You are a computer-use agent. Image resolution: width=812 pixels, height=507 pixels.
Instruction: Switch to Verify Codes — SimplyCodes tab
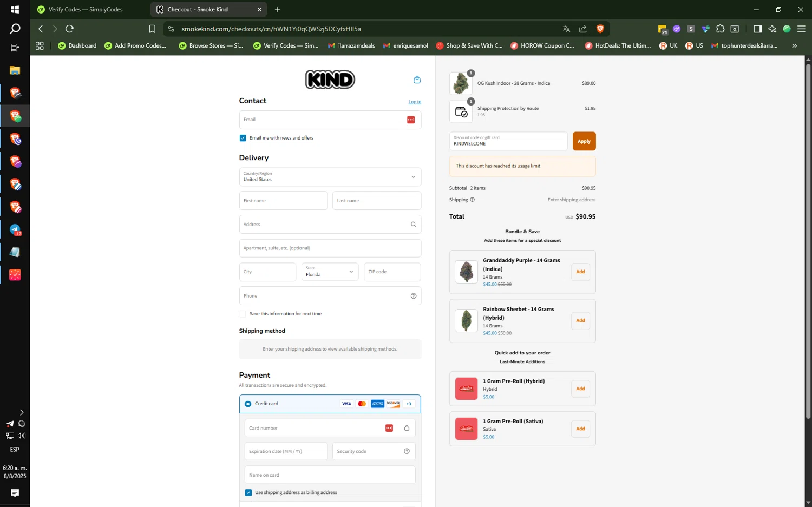[x=87, y=9]
